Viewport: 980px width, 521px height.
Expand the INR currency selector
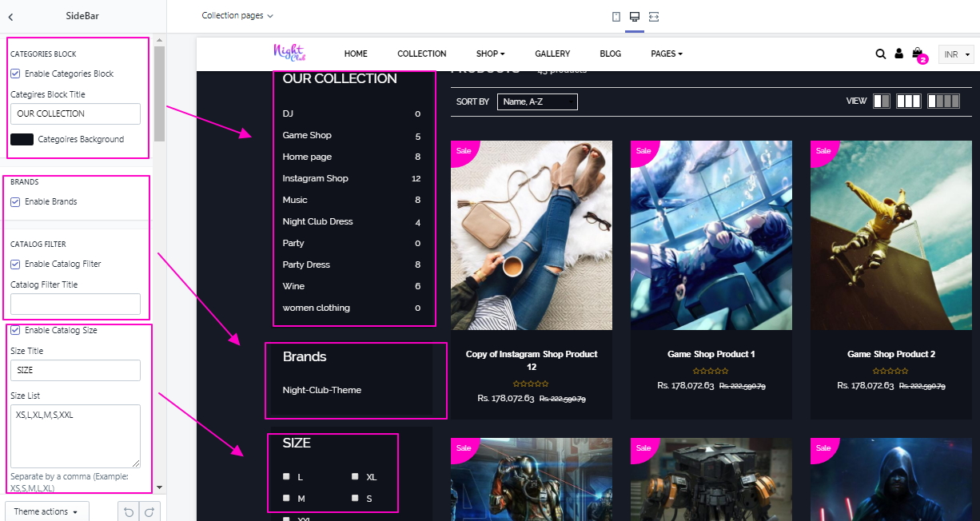coord(956,54)
